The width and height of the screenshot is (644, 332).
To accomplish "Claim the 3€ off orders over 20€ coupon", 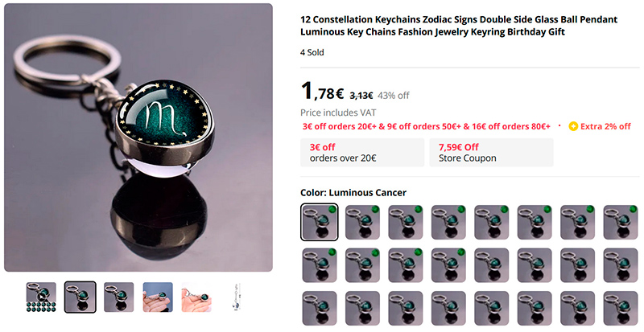I will click(x=362, y=153).
